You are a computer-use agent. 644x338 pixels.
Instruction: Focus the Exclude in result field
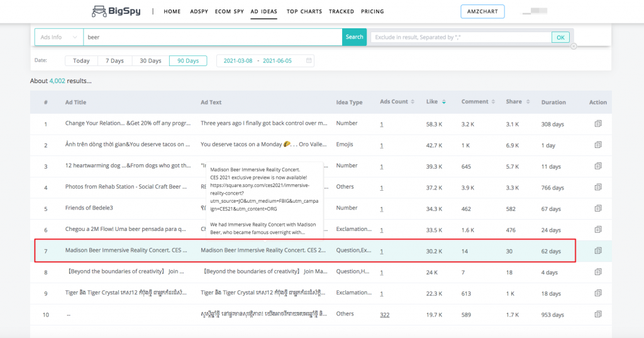point(461,37)
